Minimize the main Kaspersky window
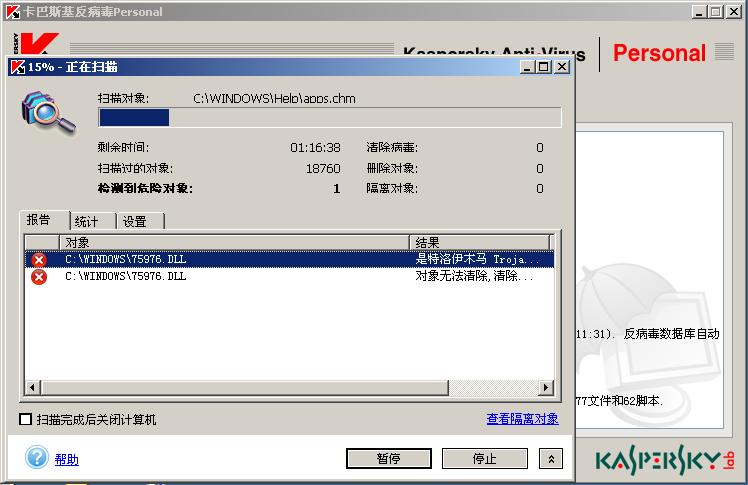Viewport: 748px width, 485px height. pos(699,11)
